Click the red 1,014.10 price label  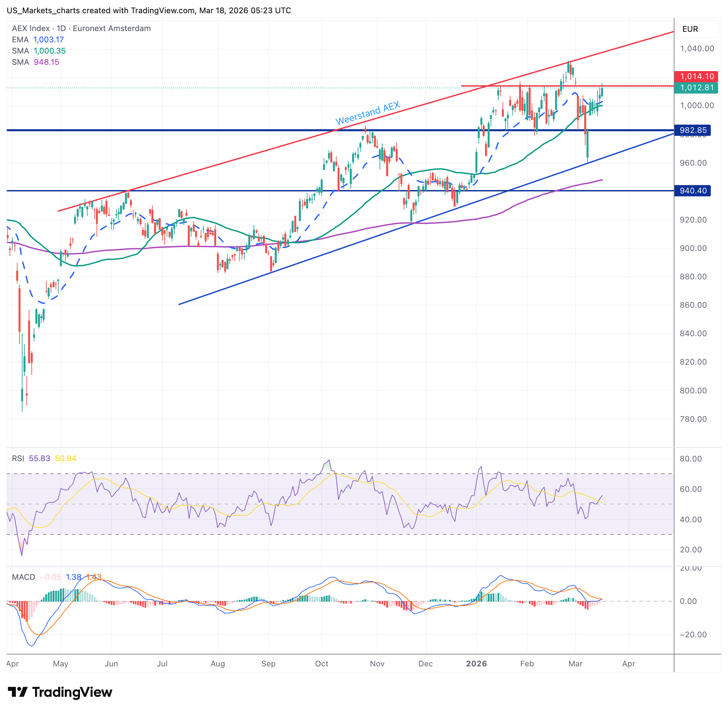tap(696, 76)
